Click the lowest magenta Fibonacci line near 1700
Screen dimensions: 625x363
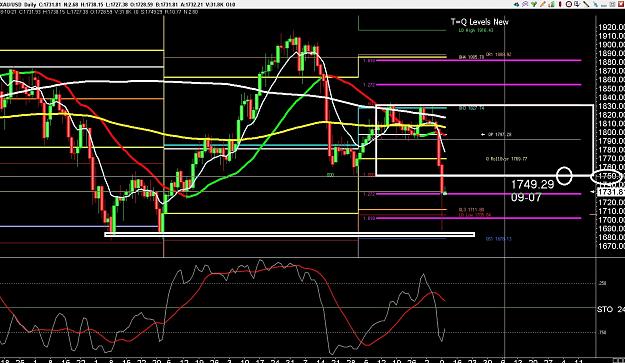click(x=478, y=218)
